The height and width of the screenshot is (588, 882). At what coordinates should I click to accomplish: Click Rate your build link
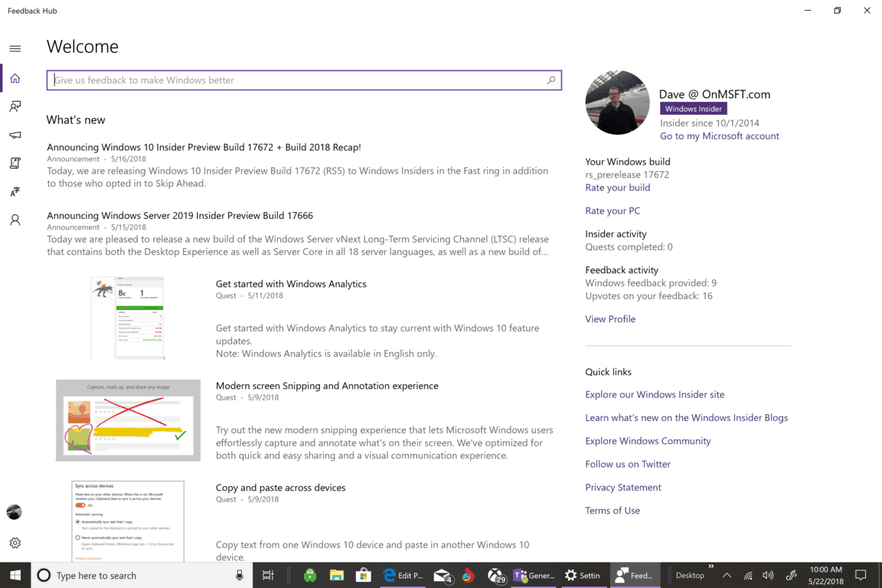click(x=618, y=188)
